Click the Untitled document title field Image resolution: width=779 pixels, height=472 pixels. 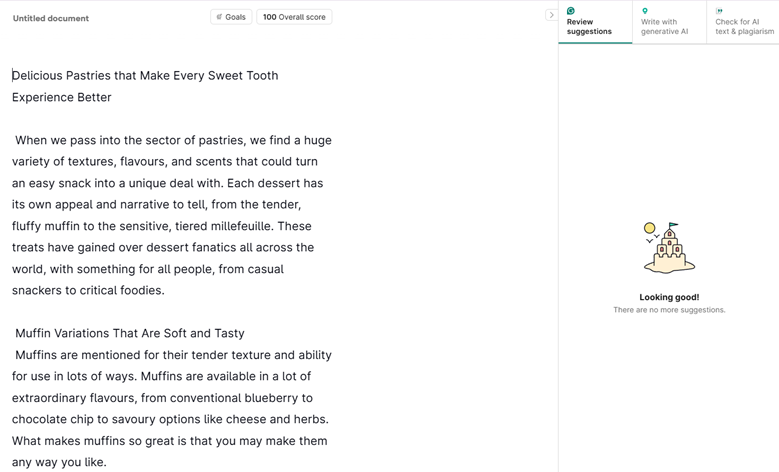tap(51, 18)
